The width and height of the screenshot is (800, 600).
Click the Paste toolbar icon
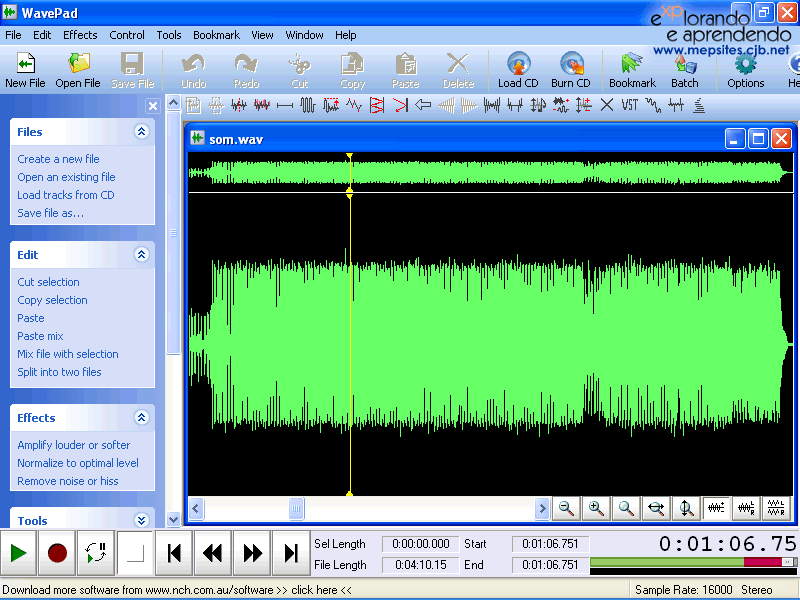click(x=406, y=70)
